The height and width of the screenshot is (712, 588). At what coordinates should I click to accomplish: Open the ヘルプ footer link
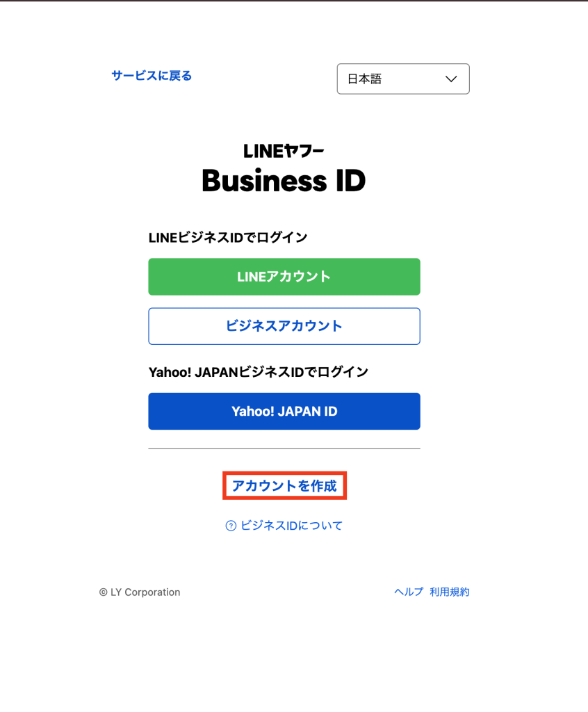(408, 592)
